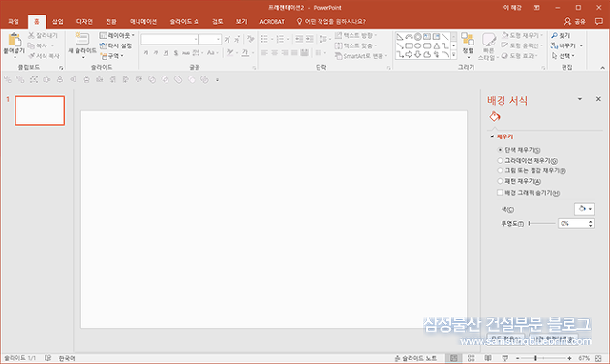
Task: Check Hide background graphics (배경 그래픽 숨기기)
Action: point(500,192)
